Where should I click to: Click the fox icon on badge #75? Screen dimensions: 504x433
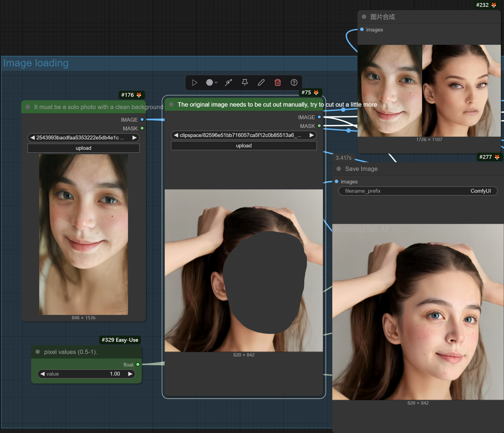tap(316, 92)
